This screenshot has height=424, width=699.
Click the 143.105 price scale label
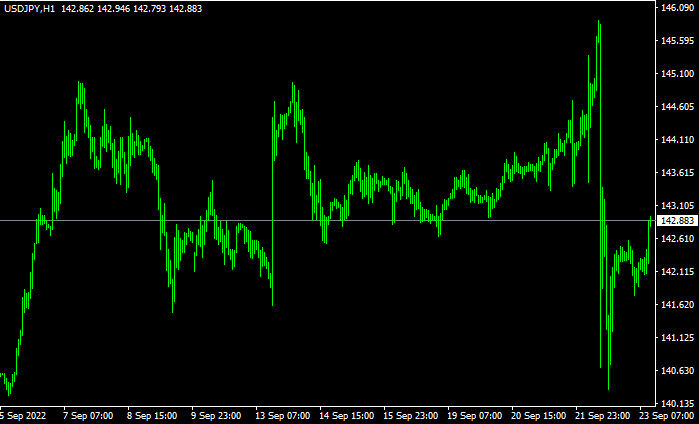tap(678, 206)
